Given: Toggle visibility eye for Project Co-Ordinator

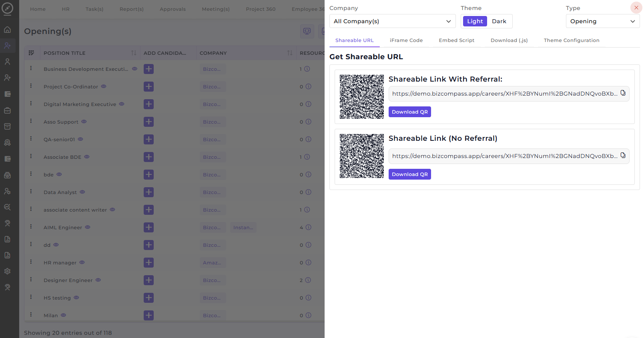Looking at the screenshot, I should (104, 86).
